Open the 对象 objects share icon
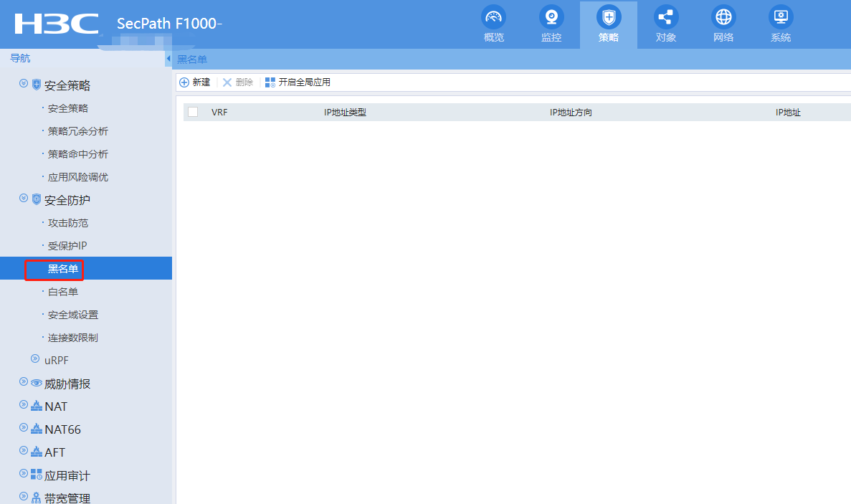This screenshot has width=851, height=504. [666, 16]
